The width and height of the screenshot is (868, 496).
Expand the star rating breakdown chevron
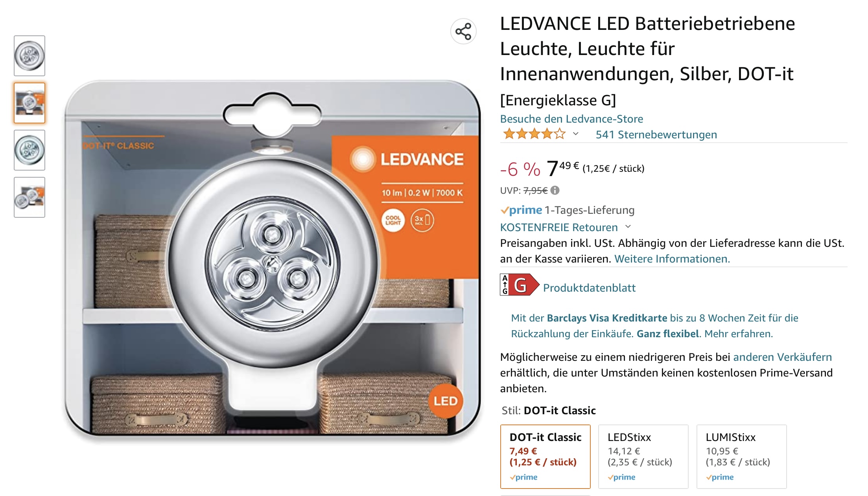click(x=576, y=134)
